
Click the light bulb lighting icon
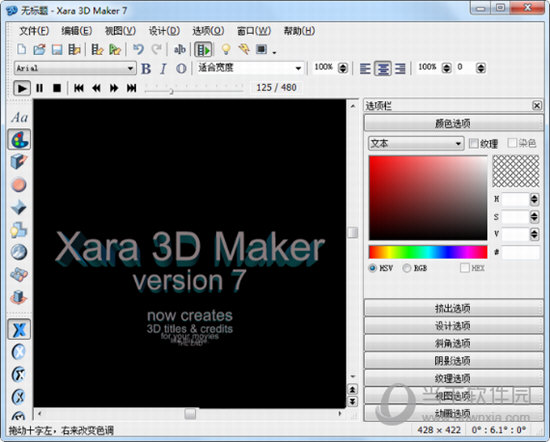click(226, 49)
